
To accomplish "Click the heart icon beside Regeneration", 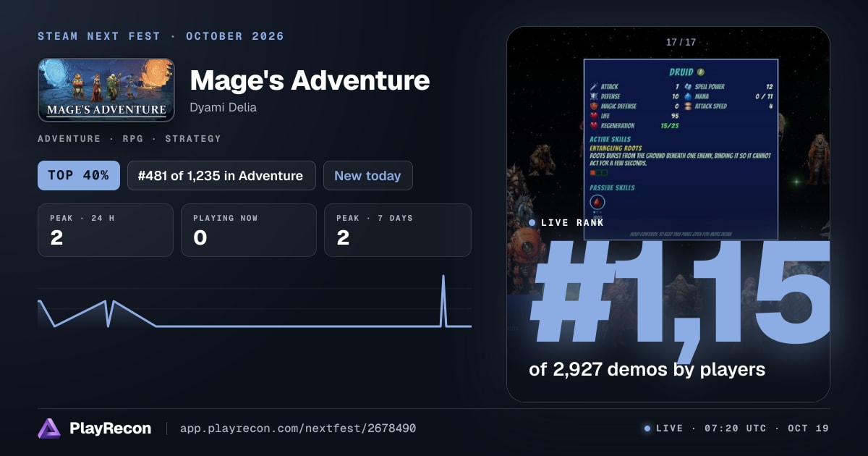I will (595, 126).
